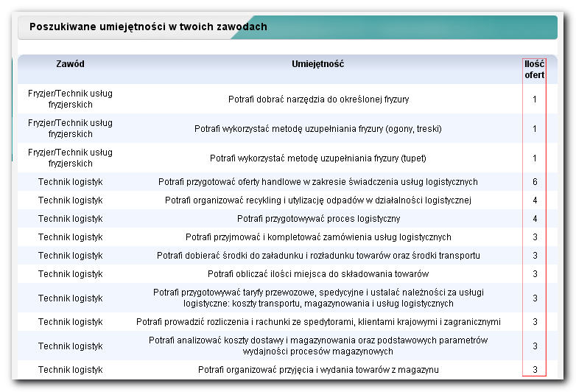Select skill about tupet hair supplementation
Viewport: 576px width, 392px height.
[317, 158]
